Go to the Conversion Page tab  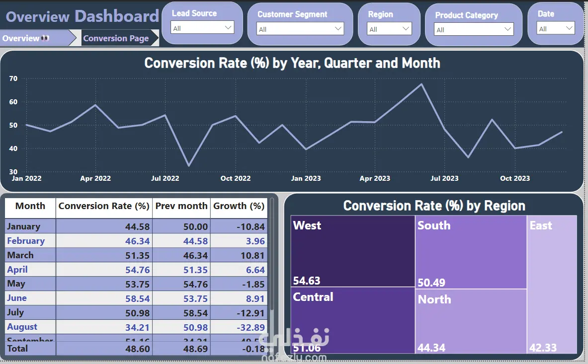[x=120, y=38]
